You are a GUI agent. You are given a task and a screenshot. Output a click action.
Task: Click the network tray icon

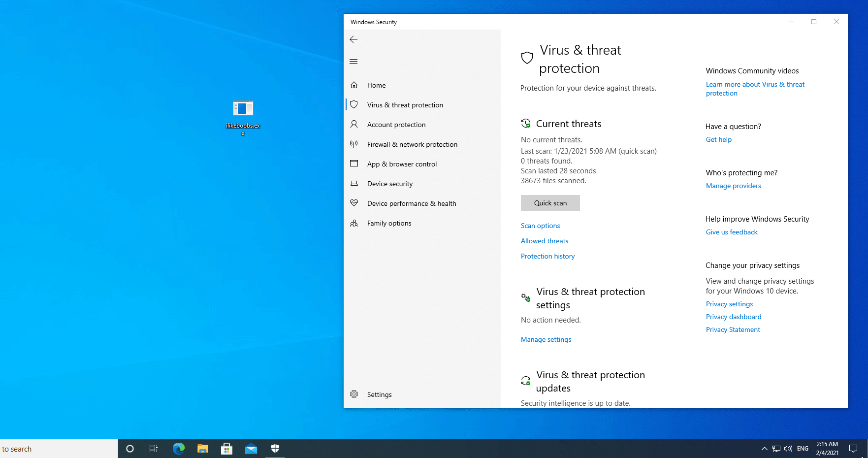click(776, 449)
